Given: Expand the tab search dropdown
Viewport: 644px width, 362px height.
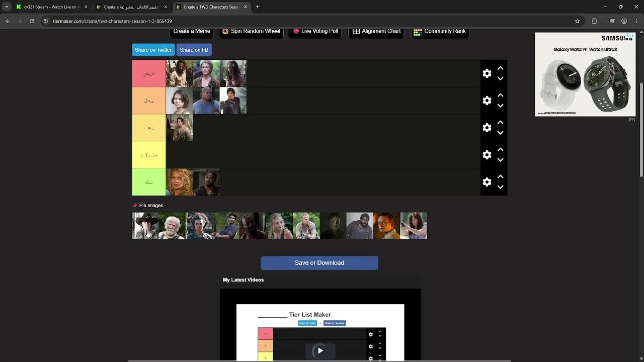Looking at the screenshot, I should point(7,7).
